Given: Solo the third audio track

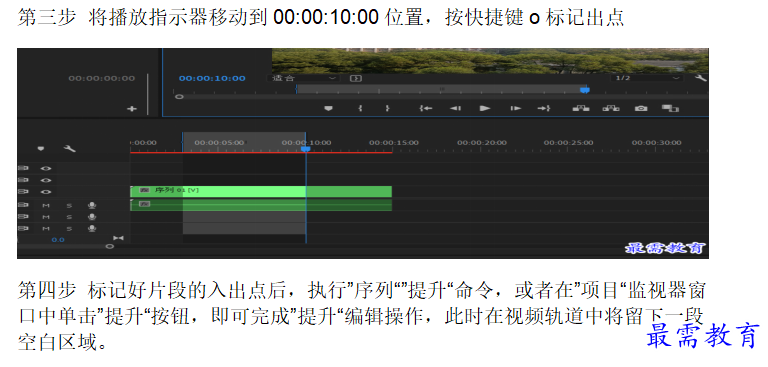Looking at the screenshot, I should [69, 228].
